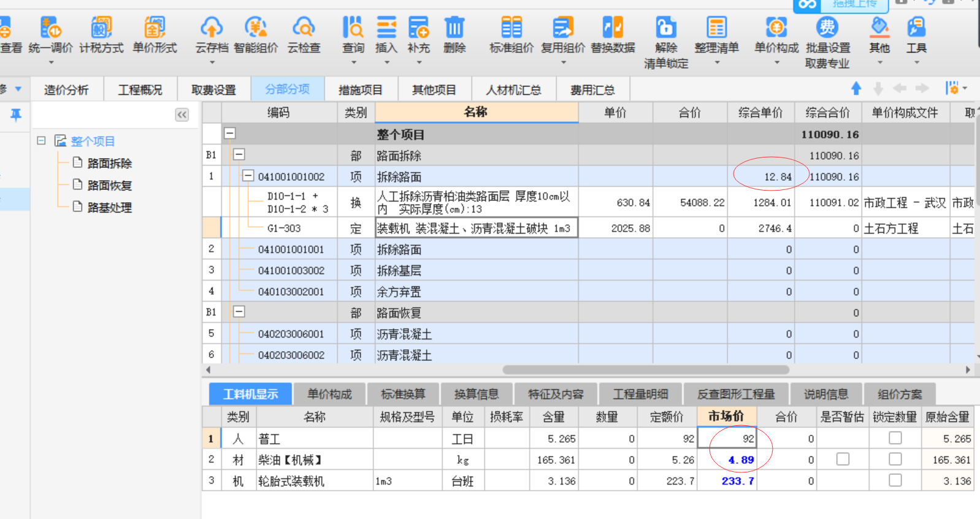Open the 标准换算 bottom tab

pyautogui.click(x=403, y=394)
